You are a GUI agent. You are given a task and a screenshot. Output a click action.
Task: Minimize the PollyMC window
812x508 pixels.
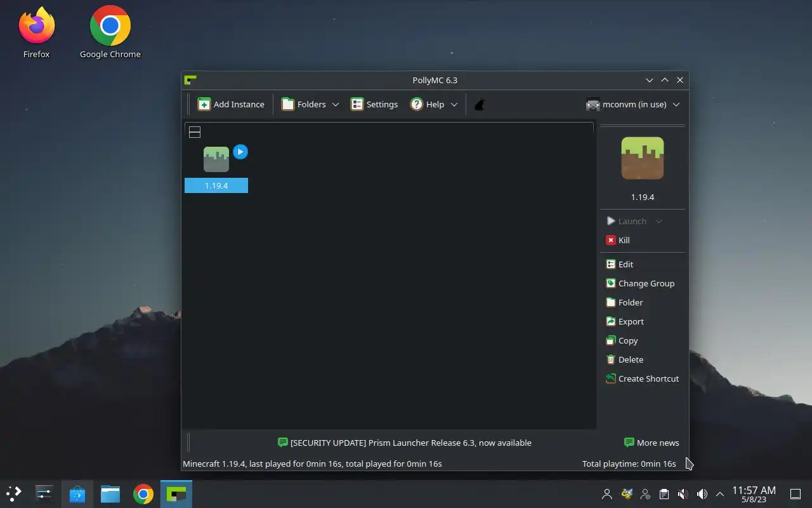click(x=650, y=80)
